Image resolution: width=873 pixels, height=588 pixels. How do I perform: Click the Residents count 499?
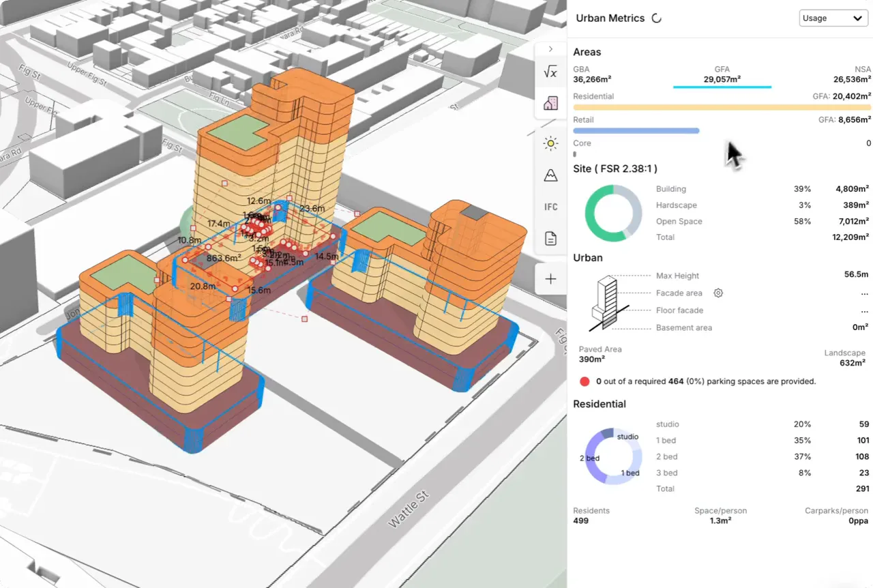581,521
